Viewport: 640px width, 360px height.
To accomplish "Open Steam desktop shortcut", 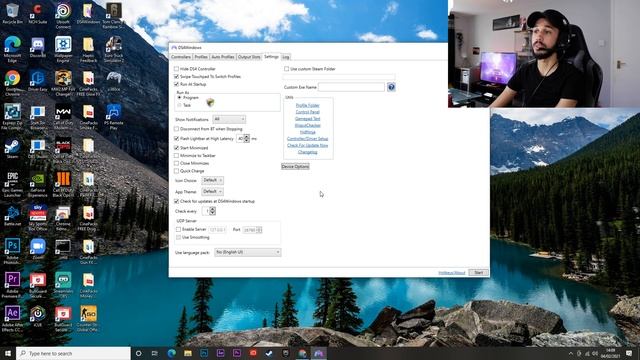I will [12, 148].
